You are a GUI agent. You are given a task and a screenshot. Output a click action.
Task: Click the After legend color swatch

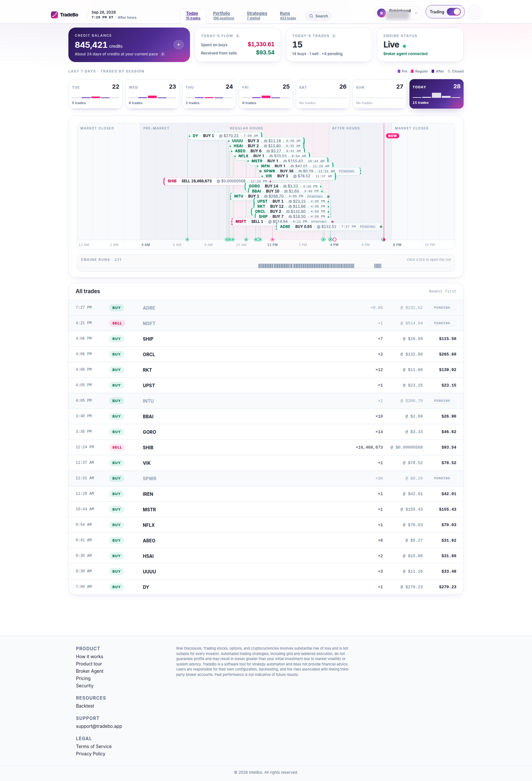433,71
